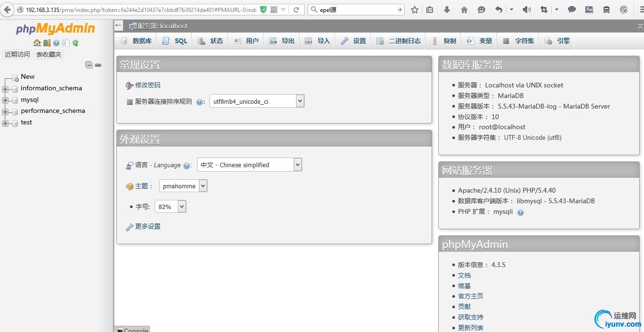Switch to the SQL tab
644x332 pixels.
point(174,41)
